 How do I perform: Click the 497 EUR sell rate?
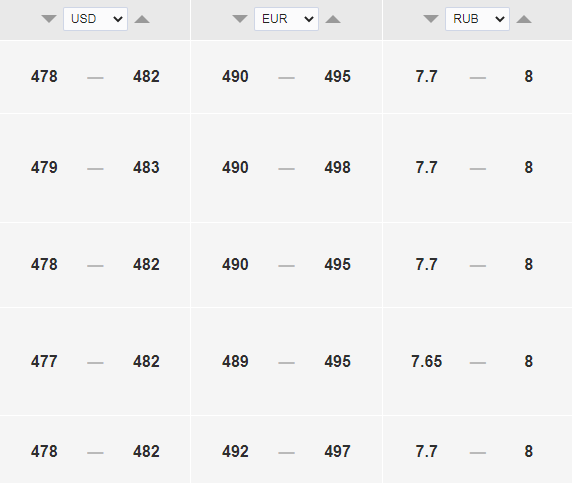point(337,452)
